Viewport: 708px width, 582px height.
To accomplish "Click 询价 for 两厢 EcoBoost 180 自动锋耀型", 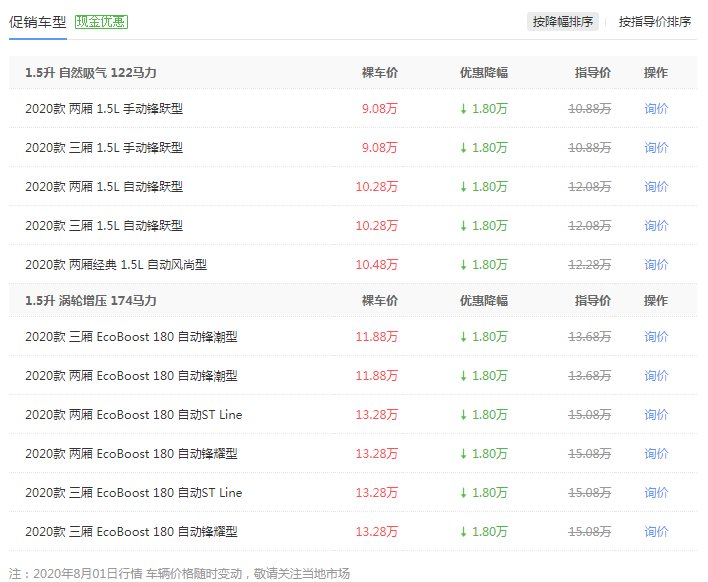I will tap(656, 453).
